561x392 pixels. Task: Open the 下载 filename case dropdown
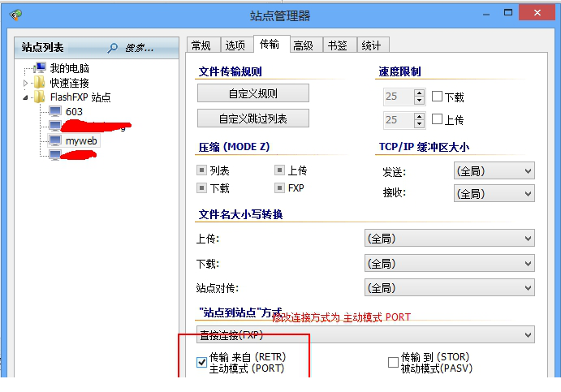450,263
